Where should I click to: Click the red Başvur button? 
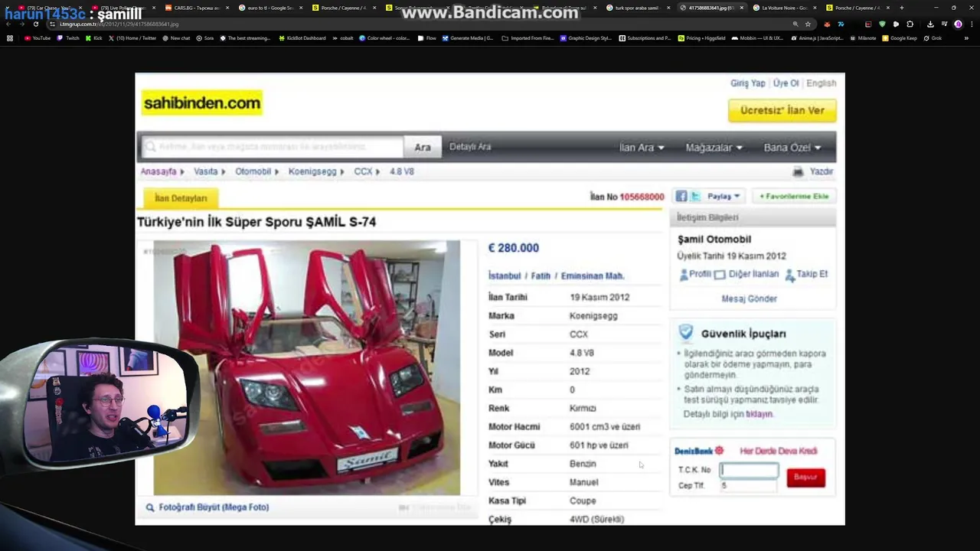click(805, 477)
